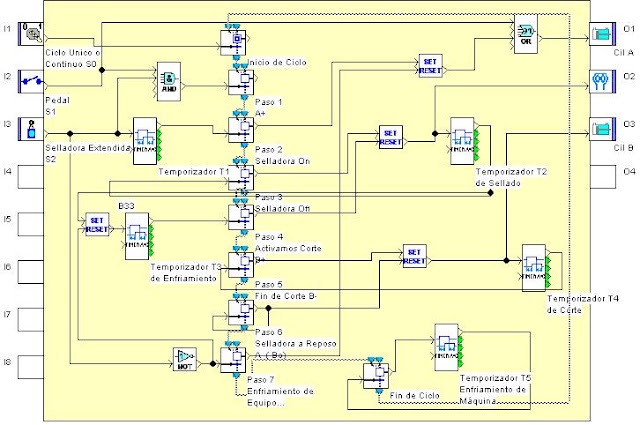Select the Temporizador T5 Enfriamiento timer block

point(446,347)
